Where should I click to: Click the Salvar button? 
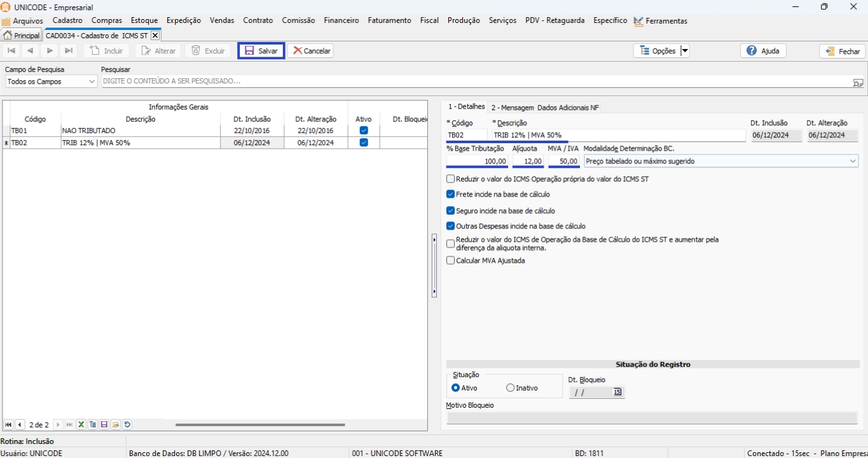[261, 51]
